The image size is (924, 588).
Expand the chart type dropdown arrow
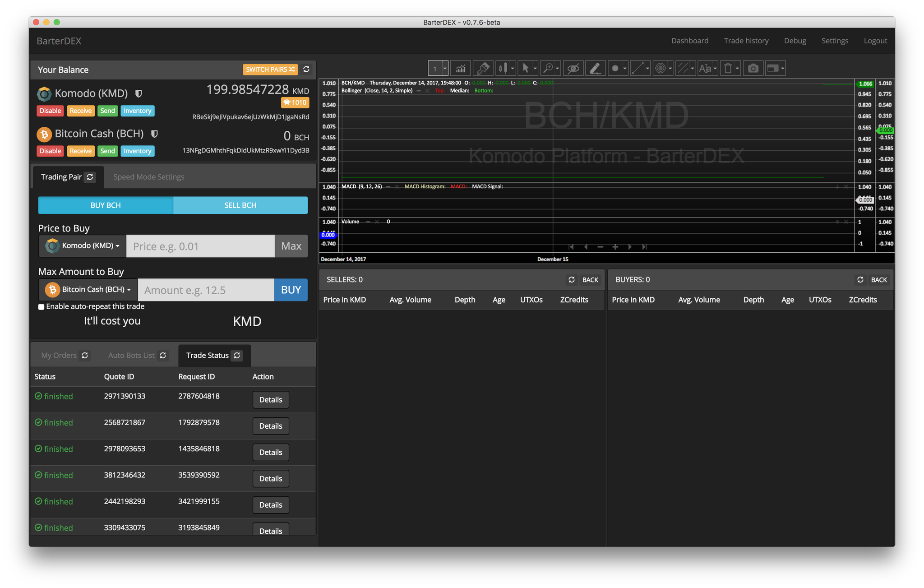513,69
